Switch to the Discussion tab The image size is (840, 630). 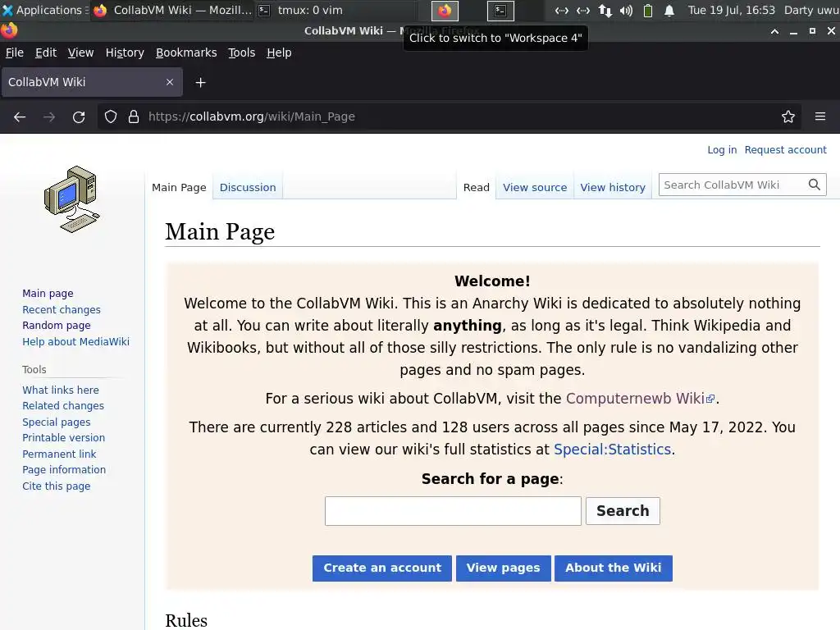(x=248, y=188)
